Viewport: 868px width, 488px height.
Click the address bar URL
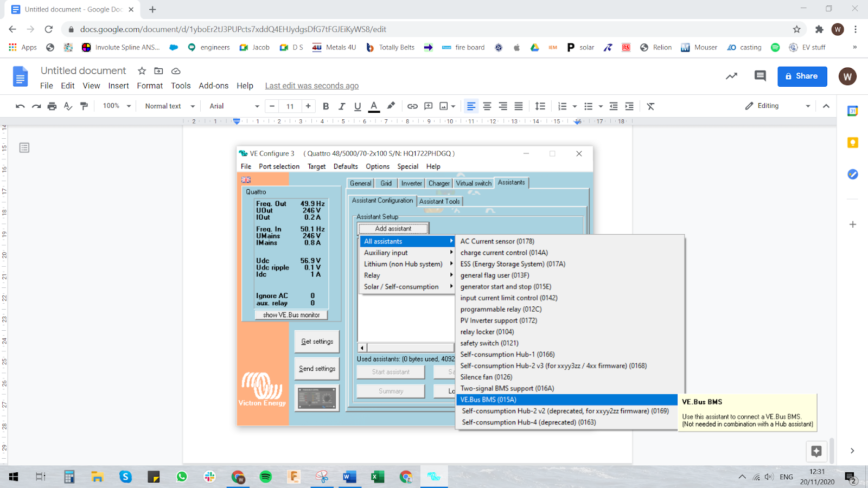233,29
